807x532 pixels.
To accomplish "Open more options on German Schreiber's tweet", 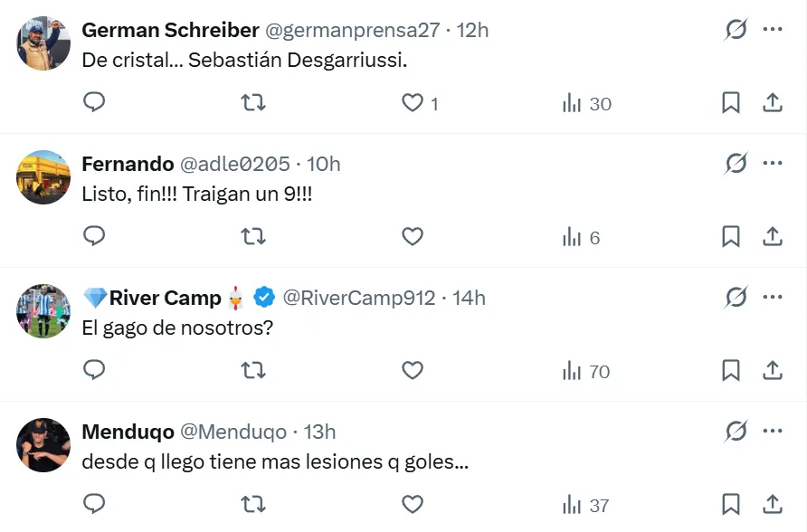I will click(772, 30).
